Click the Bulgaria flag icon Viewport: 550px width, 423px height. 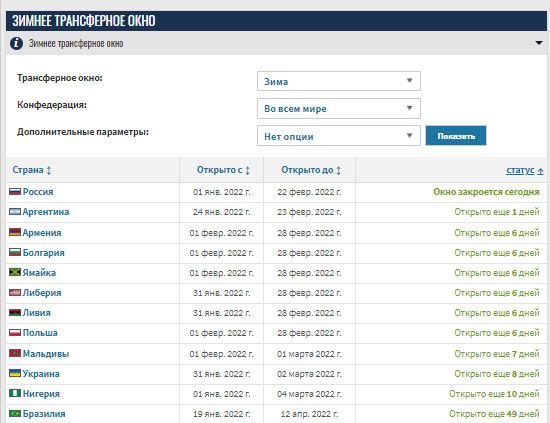pos(15,252)
